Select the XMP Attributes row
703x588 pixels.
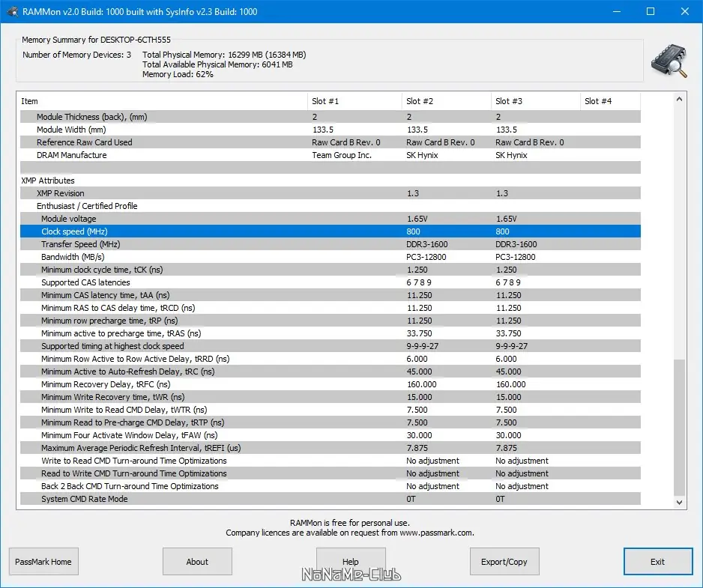[331, 181]
